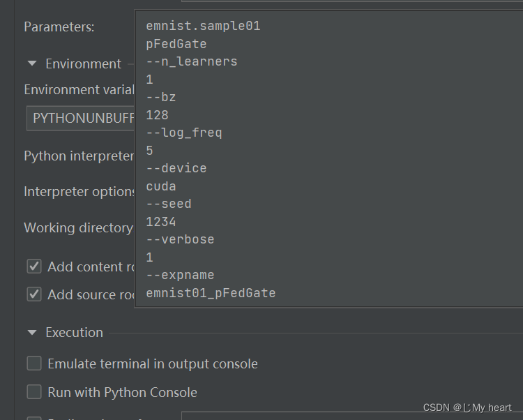Uncheck the Add content roots checkbox
Screen dimensions: 523x420
(x=33, y=267)
